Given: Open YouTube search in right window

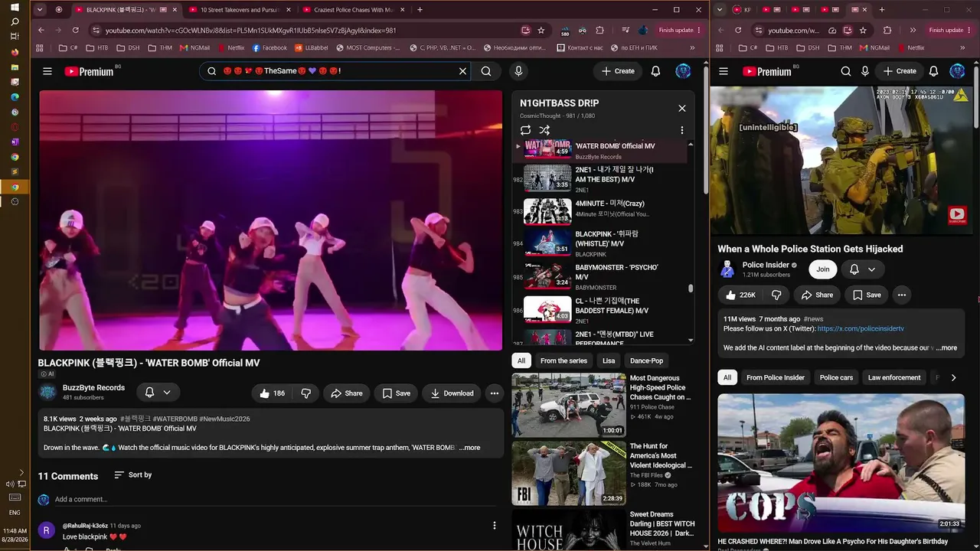Looking at the screenshot, I should click(846, 71).
